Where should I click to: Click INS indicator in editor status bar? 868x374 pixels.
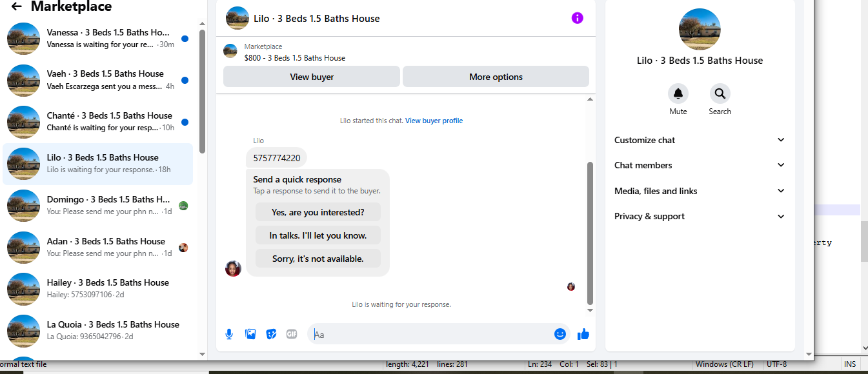(850, 364)
